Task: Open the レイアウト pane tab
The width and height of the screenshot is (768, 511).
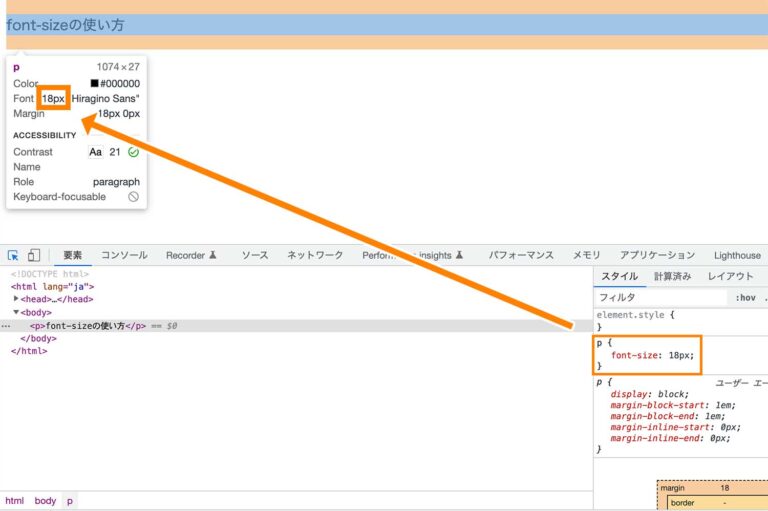Action: coord(730,276)
